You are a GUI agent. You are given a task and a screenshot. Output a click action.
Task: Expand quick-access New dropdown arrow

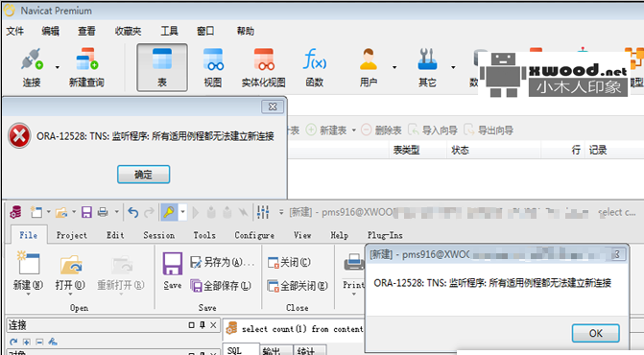[x=48, y=212]
